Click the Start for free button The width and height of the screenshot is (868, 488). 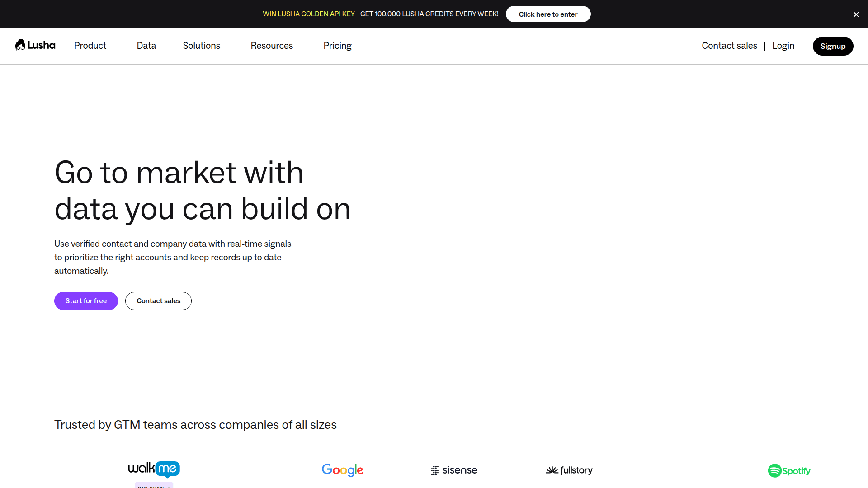coord(85,300)
